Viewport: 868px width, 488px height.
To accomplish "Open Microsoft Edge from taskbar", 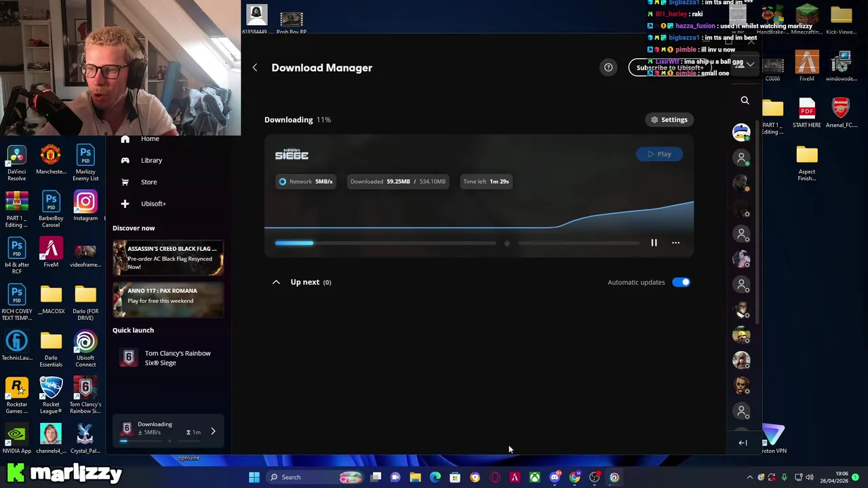I will 435,477.
